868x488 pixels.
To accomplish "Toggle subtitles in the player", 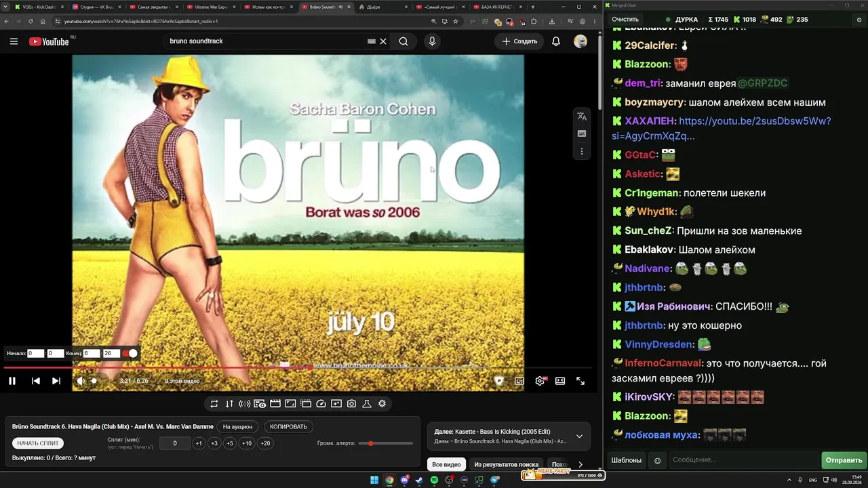I will [x=519, y=381].
